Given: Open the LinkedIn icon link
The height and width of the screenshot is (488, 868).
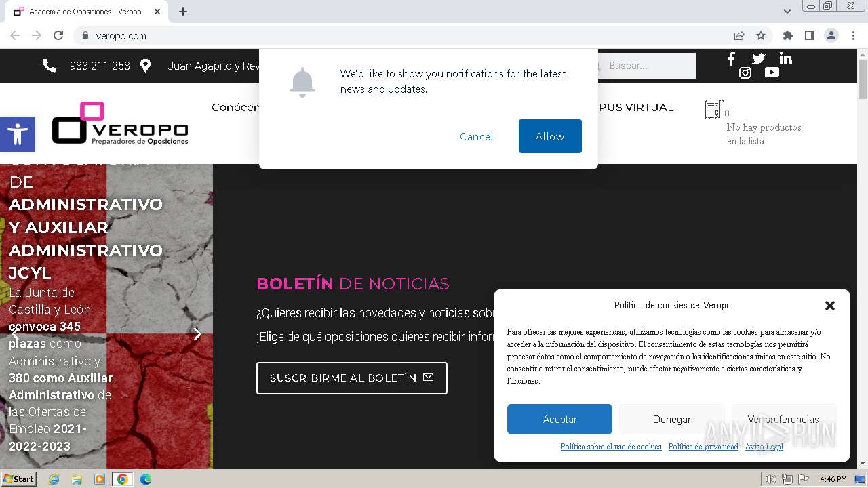Looking at the screenshot, I should point(785,59).
